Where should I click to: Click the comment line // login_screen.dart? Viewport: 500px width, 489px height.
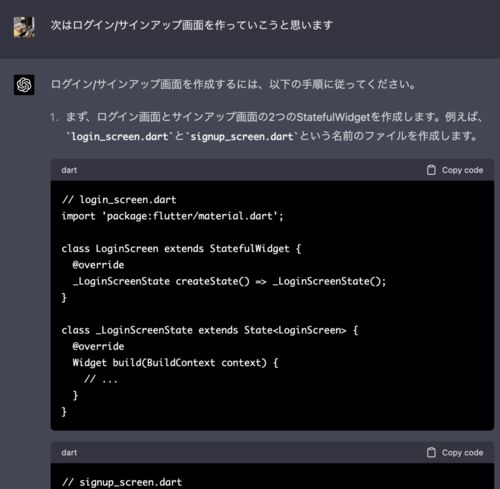point(119,200)
